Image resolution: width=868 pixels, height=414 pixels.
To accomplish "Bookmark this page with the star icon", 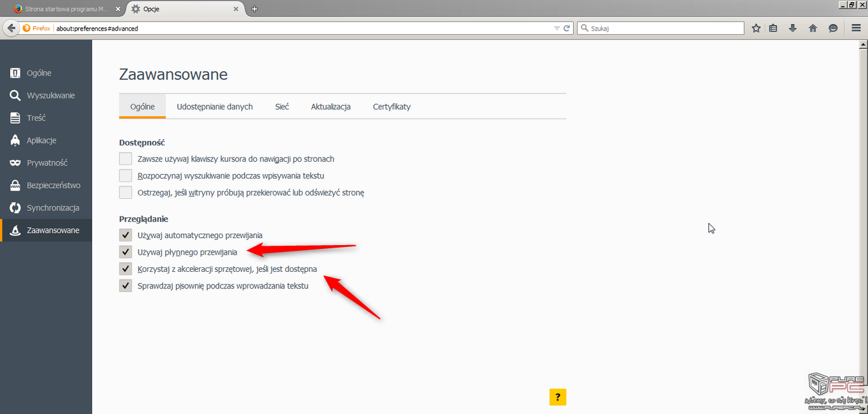I will (x=756, y=28).
